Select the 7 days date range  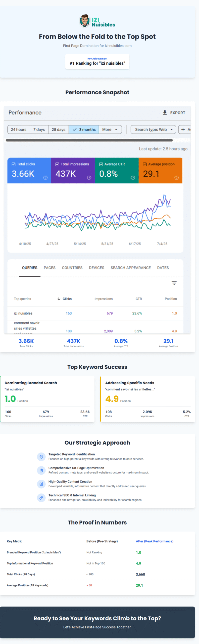[39, 130]
